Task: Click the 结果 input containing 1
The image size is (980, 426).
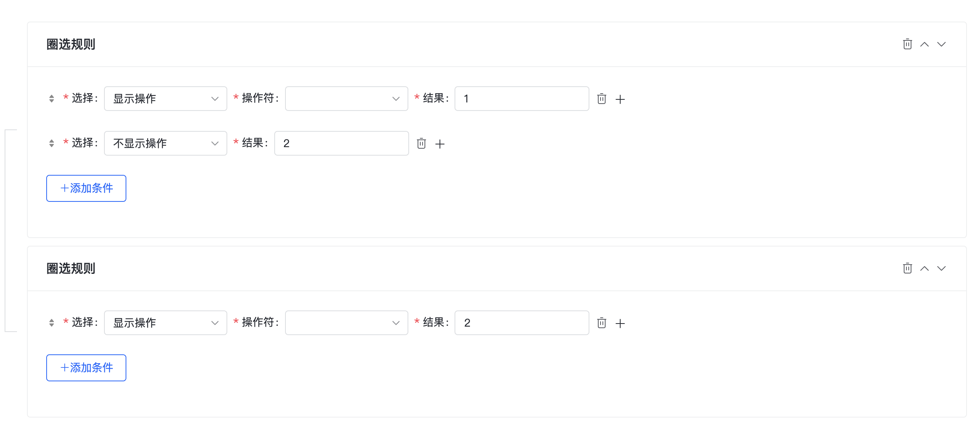Action: click(x=521, y=99)
